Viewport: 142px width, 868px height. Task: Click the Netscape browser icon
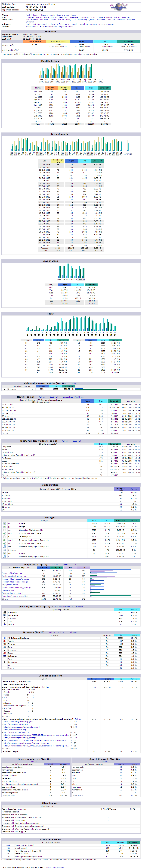[4, 656]
